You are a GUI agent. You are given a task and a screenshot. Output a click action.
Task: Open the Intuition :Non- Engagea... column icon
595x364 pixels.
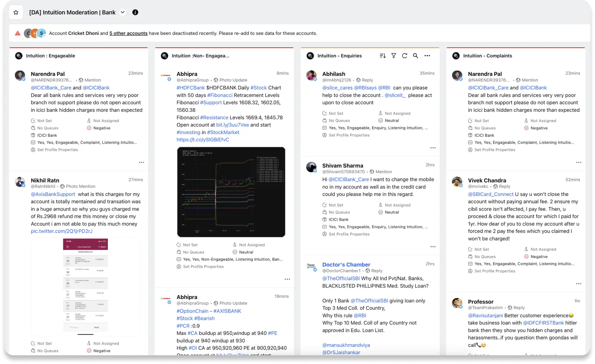164,56
